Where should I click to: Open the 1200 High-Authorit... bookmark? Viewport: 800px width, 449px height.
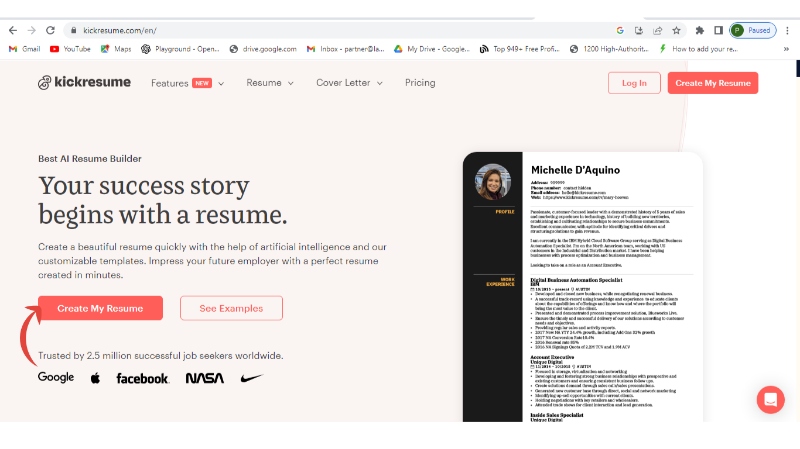point(609,49)
